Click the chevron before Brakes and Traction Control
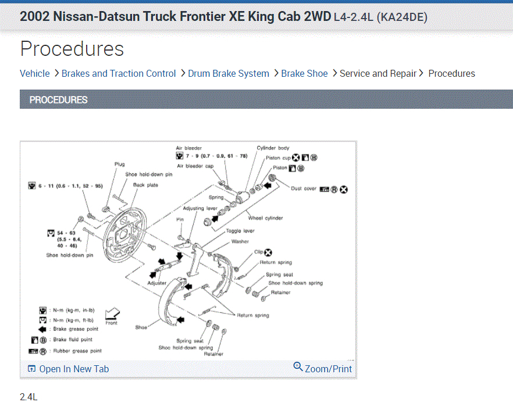Viewport: 513px width, 420px height. point(56,73)
